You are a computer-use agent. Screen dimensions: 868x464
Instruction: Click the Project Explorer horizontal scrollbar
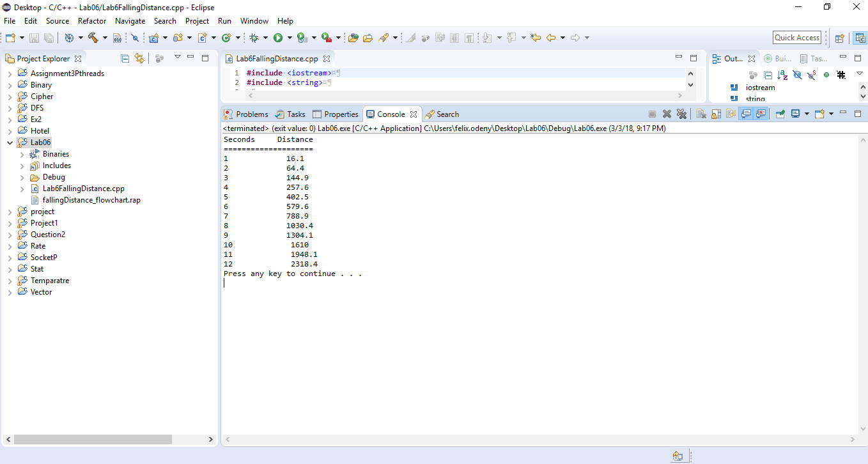click(x=93, y=440)
